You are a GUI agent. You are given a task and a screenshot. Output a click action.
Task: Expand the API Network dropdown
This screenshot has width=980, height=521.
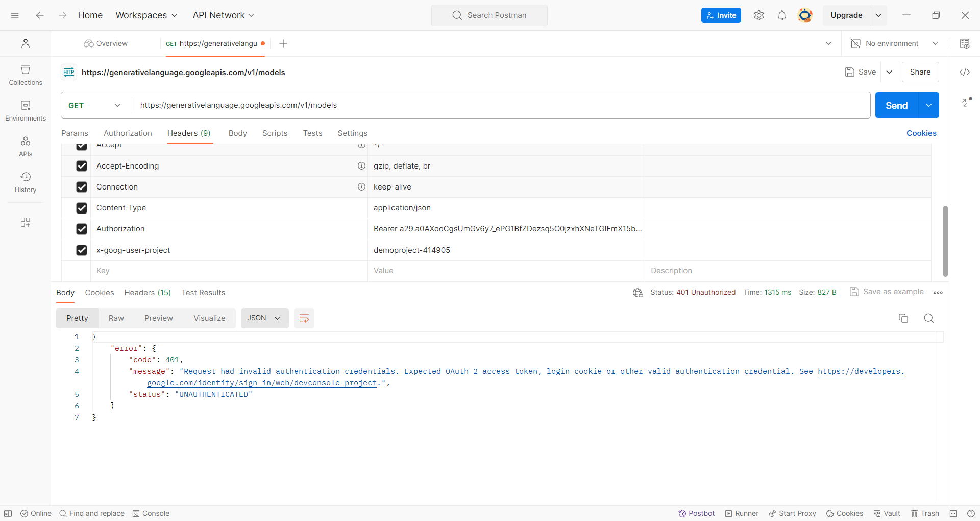click(223, 15)
